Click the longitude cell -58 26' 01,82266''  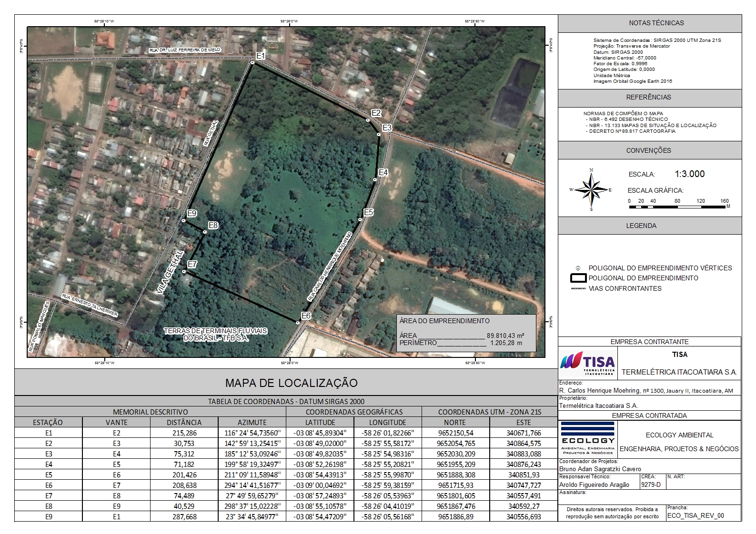click(388, 433)
